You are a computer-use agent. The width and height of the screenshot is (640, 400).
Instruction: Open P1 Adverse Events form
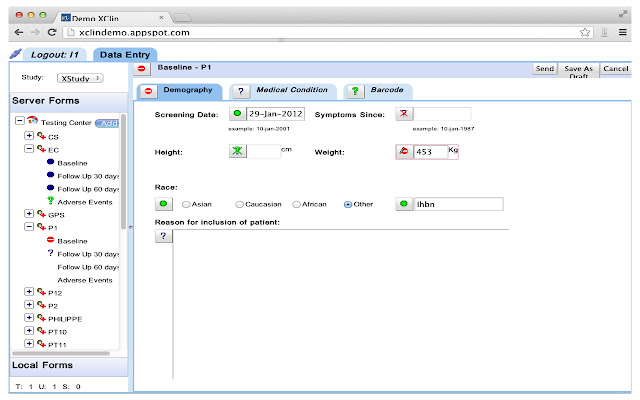pos(85,280)
